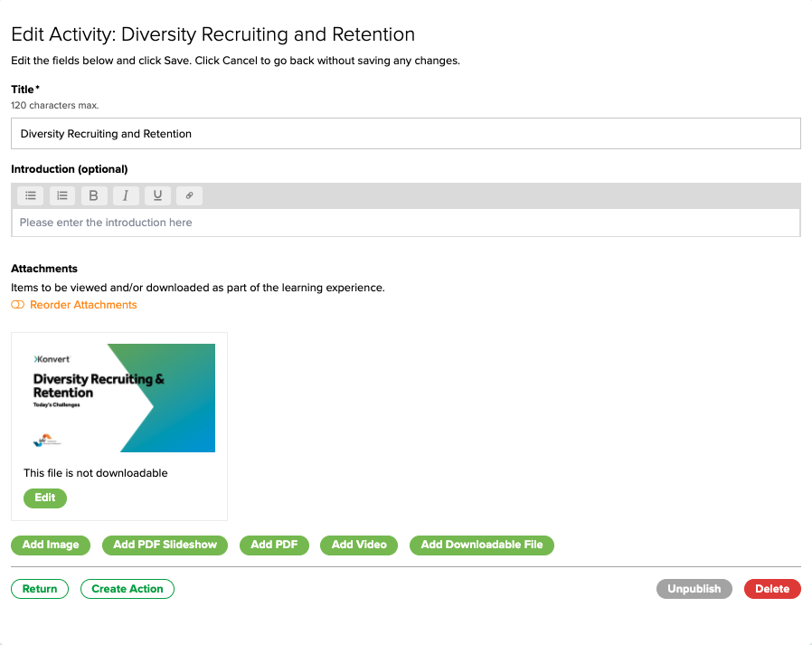Screen dimensions: 812x645
Task: Toggle bold formatting in the editor
Action: point(94,195)
